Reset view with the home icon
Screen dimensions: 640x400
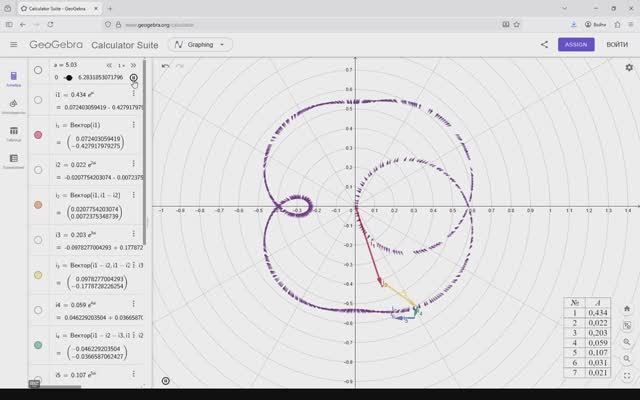click(x=627, y=309)
